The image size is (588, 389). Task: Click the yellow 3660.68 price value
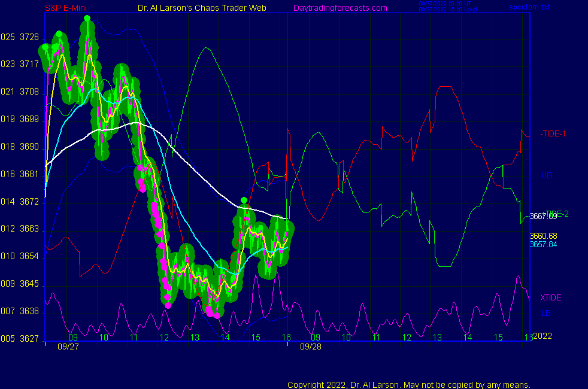pos(543,236)
